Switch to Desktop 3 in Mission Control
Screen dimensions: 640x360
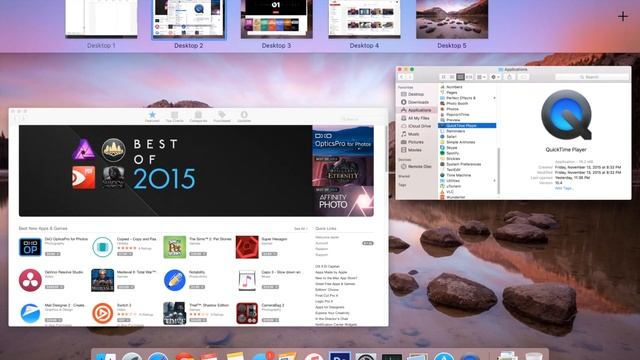pyautogui.click(x=277, y=23)
